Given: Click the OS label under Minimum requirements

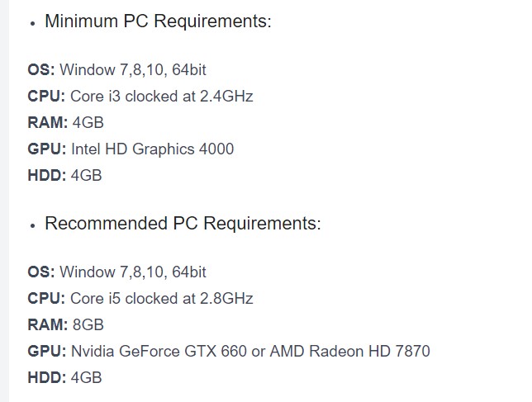Looking at the screenshot, I should 41,69.
